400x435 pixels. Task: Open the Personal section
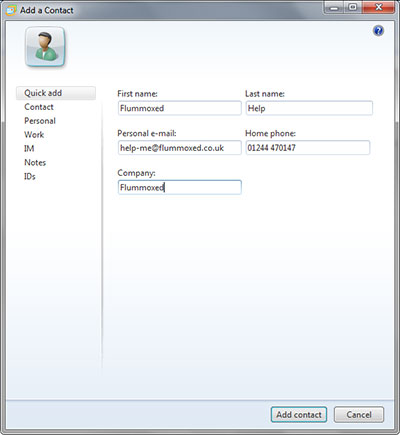40,121
